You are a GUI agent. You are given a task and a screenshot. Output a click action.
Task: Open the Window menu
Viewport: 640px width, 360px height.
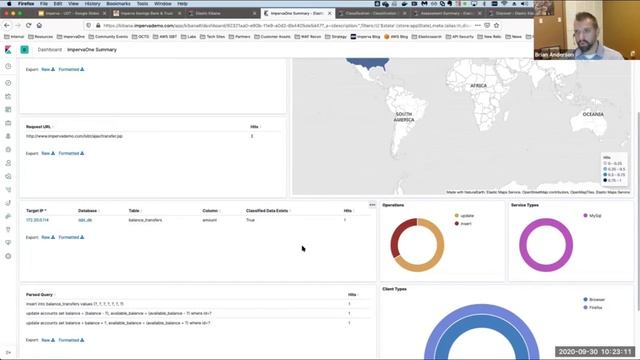point(162,4)
